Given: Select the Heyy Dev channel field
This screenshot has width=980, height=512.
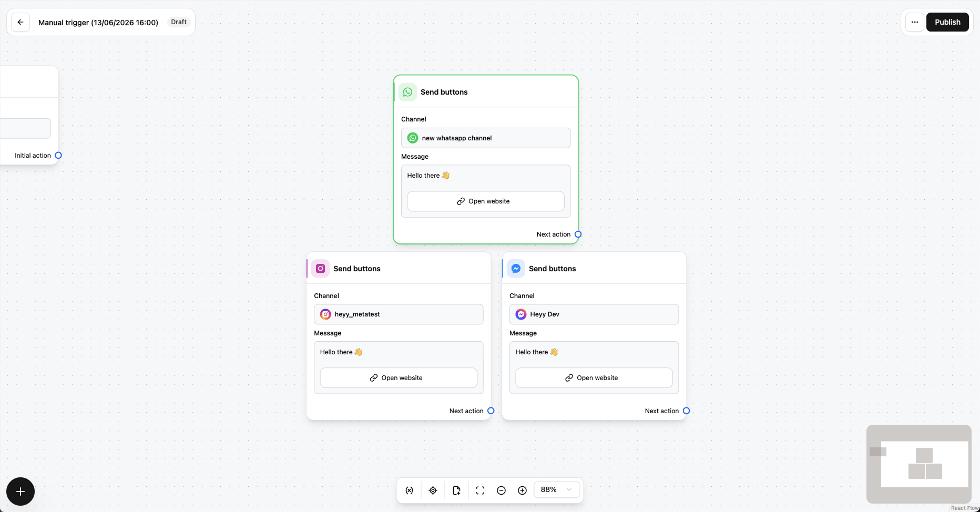Looking at the screenshot, I should (x=594, y=314).
